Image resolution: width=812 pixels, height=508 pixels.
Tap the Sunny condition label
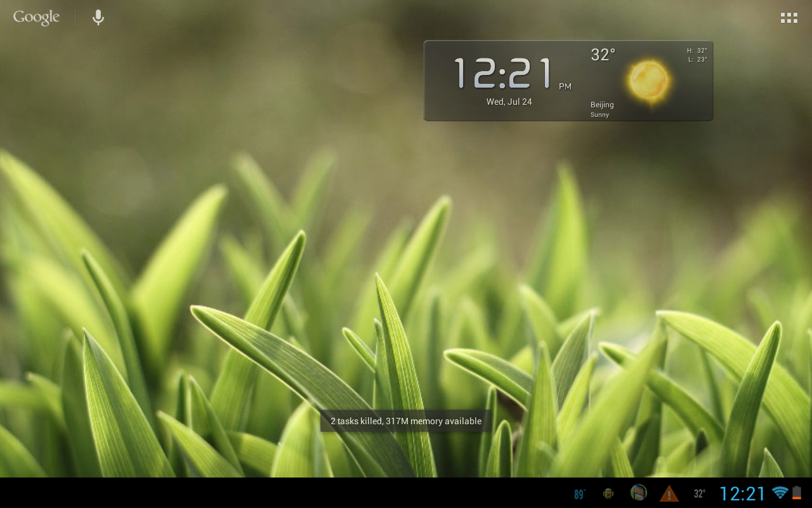(x=600, y=115)
